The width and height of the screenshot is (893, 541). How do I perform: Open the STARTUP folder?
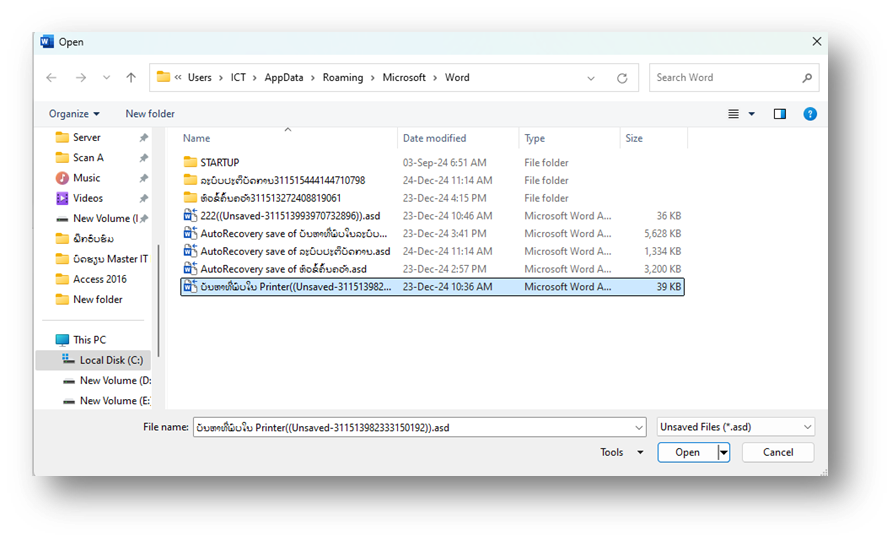pyautogui.click(x=219, y=163)
